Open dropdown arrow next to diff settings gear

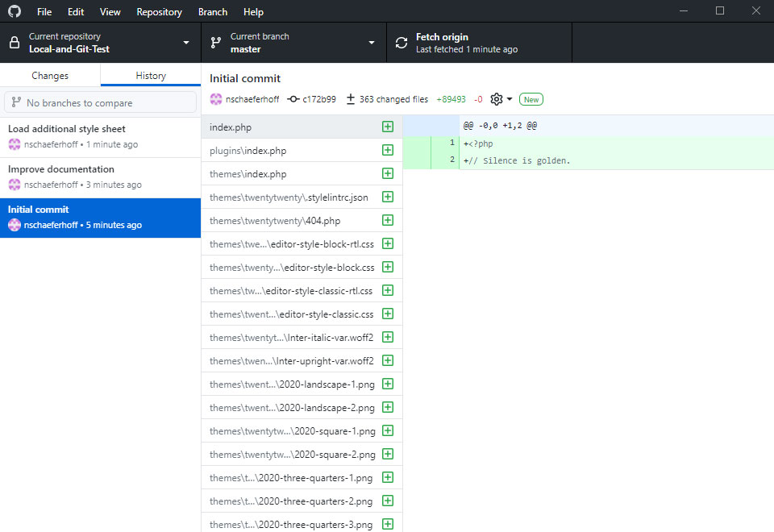[510, 100]
